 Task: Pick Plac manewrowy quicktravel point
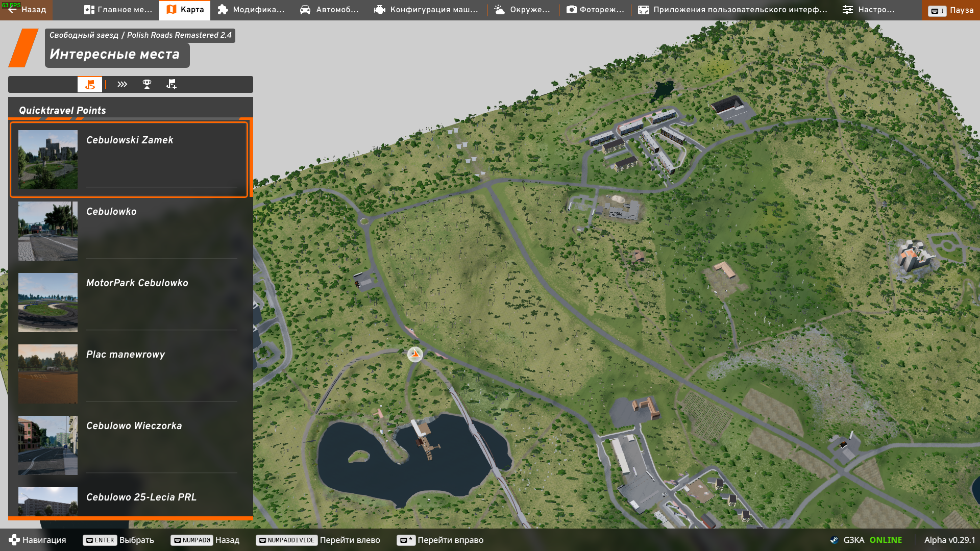129,374
